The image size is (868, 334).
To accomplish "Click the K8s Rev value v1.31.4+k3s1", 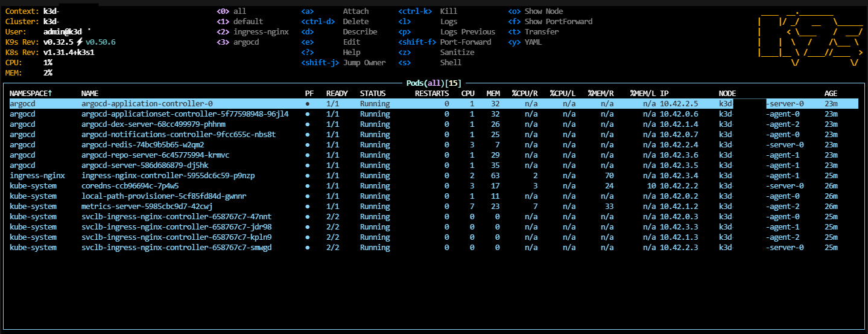I will point(69,53).
